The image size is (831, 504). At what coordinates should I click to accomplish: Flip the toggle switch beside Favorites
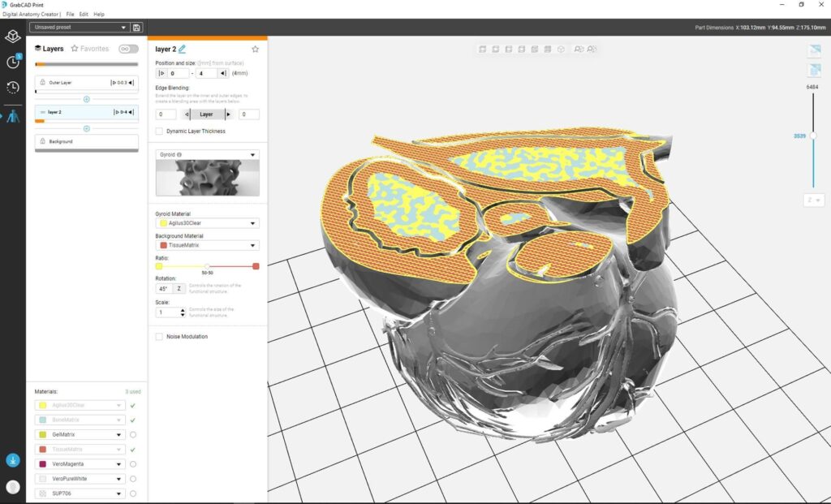(129, 49)
